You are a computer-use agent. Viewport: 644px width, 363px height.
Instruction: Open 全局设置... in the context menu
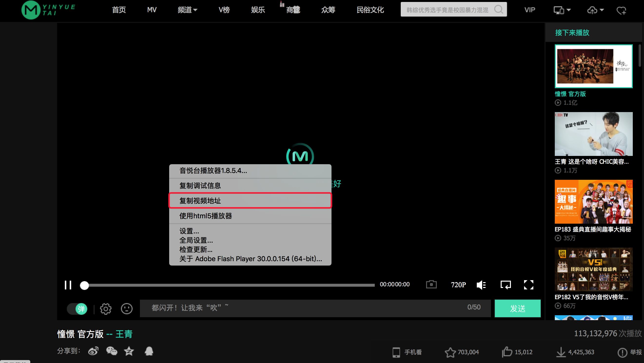coord(250,240)
